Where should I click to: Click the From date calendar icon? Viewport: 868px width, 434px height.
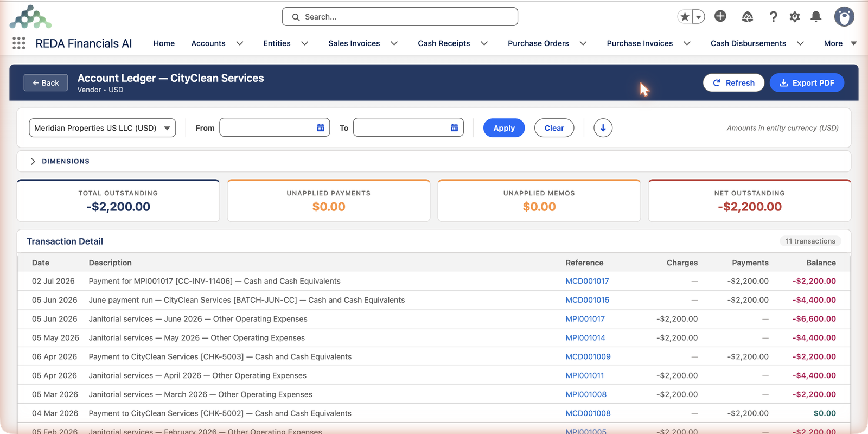coord(321,128)
